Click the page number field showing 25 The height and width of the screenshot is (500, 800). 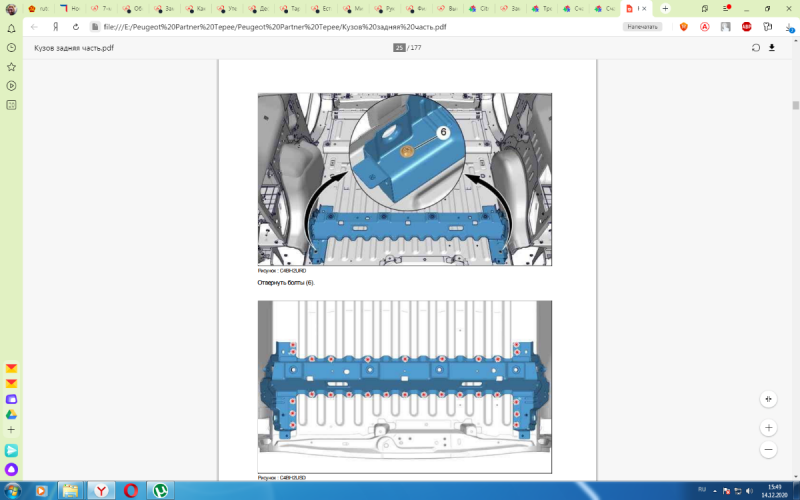[x=399, y=47]
